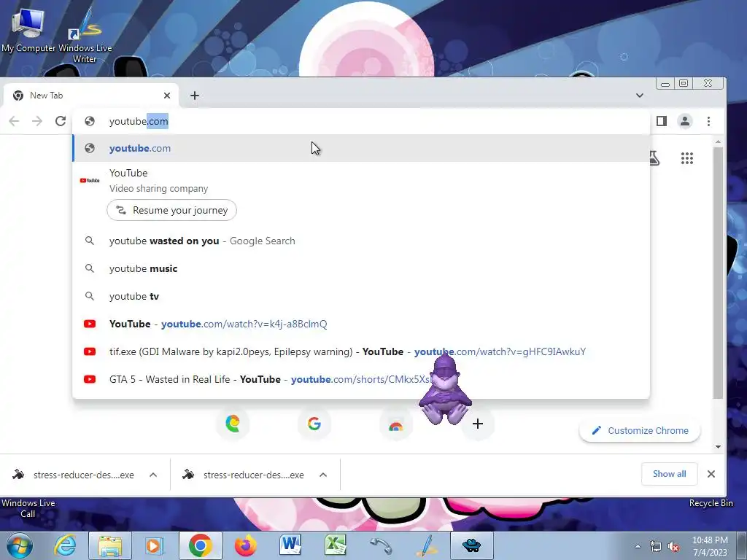Open the Google shortcut tile
The height and width of the screenshot is (560, 747).
pyautogui.click(x=314, y=424)
